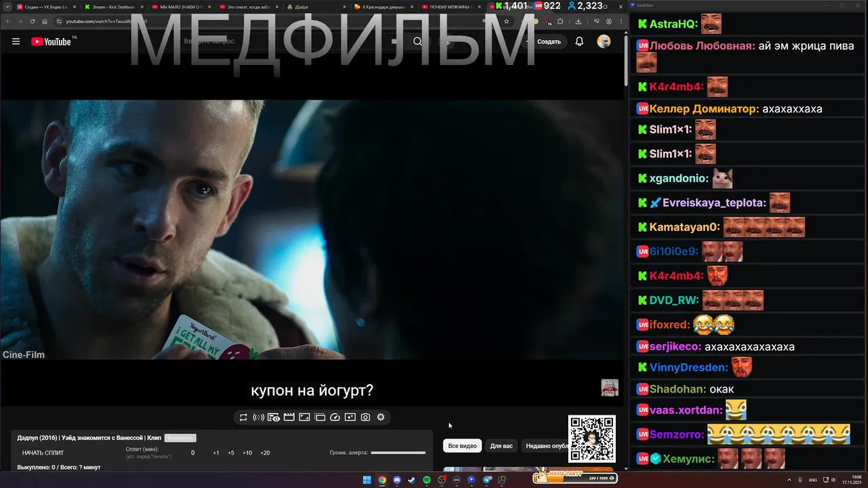
Task: Click video title 'Дэдпул (2016) | Уэйд знакомится'
Action: [89, 438]
